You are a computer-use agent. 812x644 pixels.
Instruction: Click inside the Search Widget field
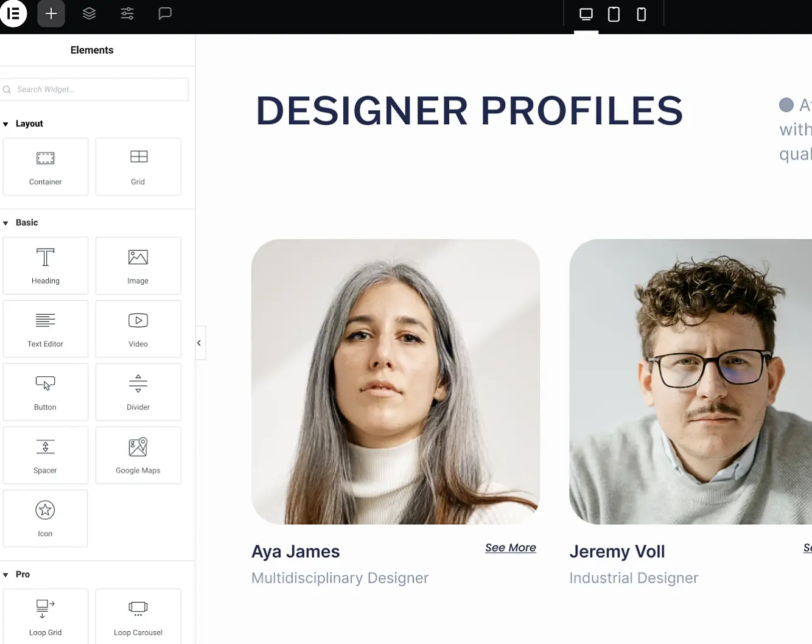point(97,89)
